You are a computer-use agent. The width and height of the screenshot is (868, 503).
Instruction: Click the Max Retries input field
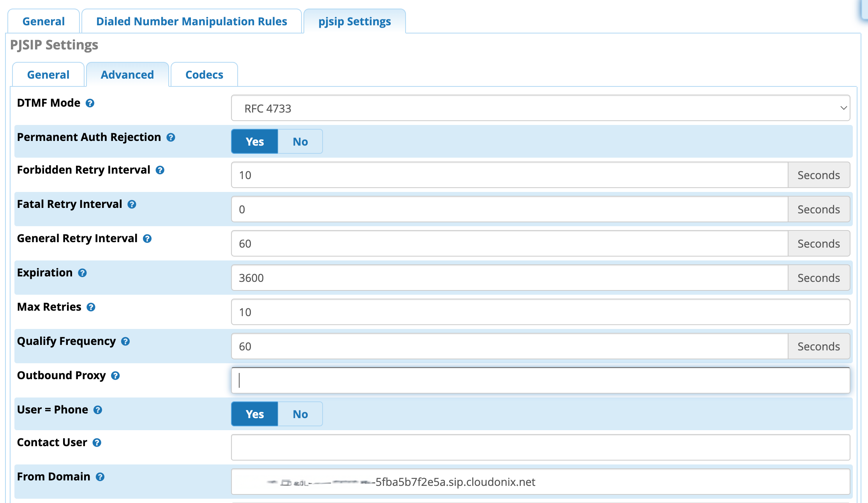click(x=540, y=312)
